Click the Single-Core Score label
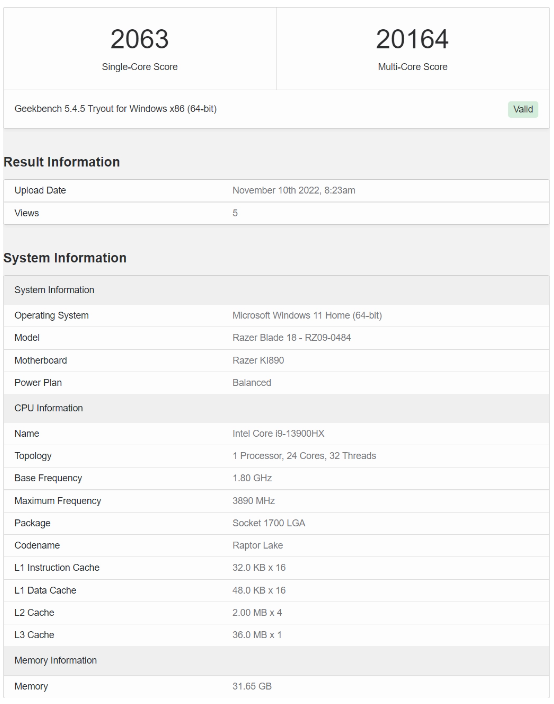 140,67
